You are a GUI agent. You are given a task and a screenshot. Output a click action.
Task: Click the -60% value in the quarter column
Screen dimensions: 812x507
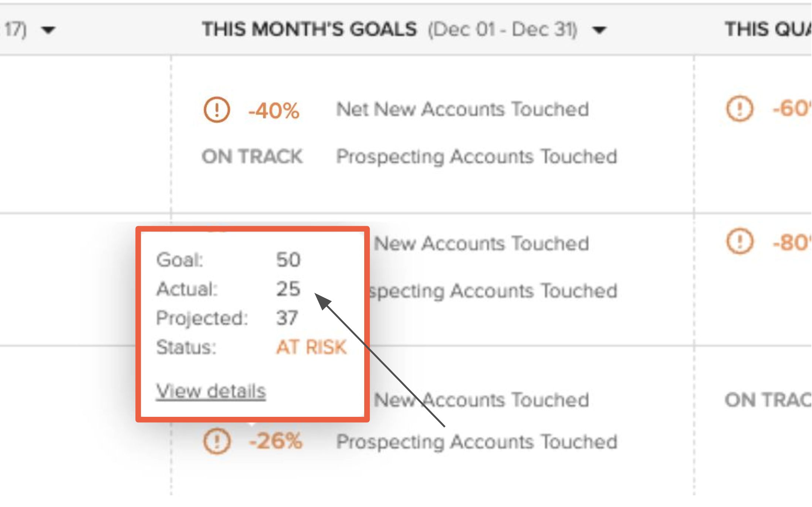[x=791, y=109]
